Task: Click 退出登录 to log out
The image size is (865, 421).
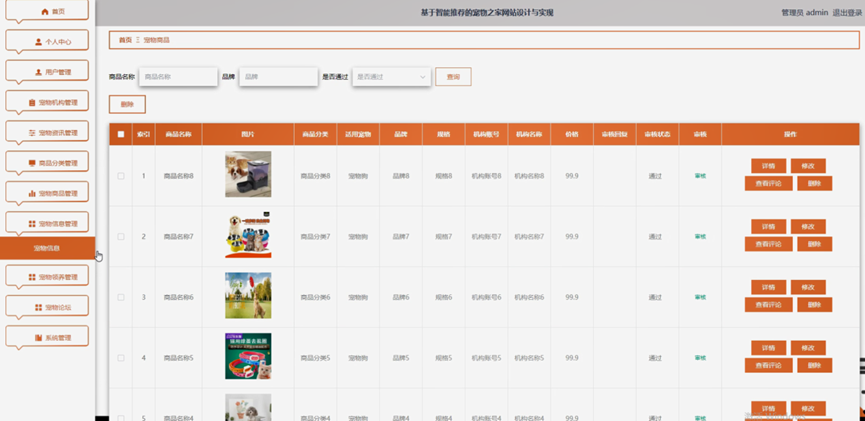Action: coord(847,13)
